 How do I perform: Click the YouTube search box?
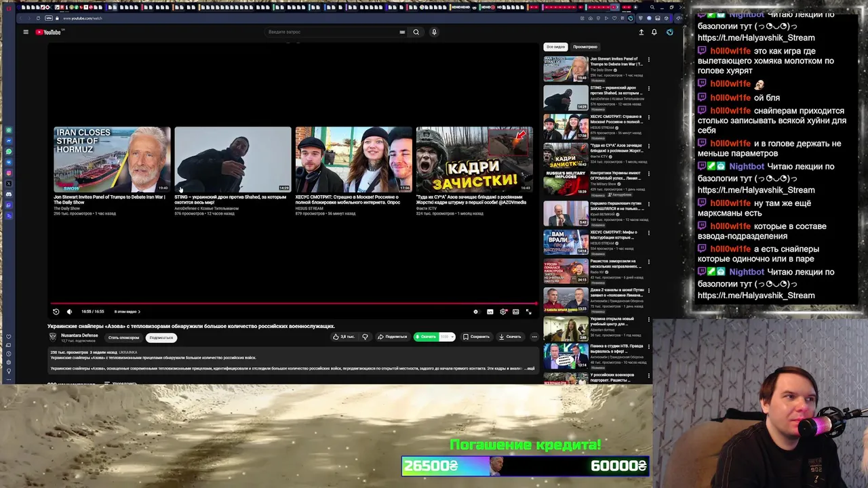tap(332, 32)
